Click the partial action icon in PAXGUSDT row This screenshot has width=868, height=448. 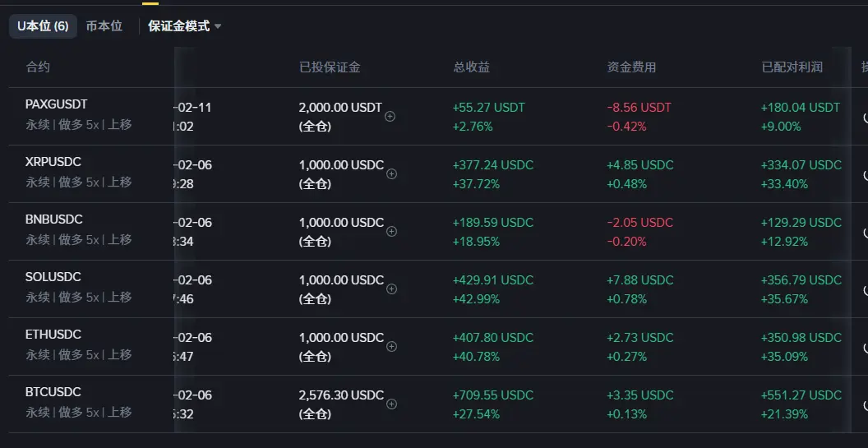tap(865, 118)
